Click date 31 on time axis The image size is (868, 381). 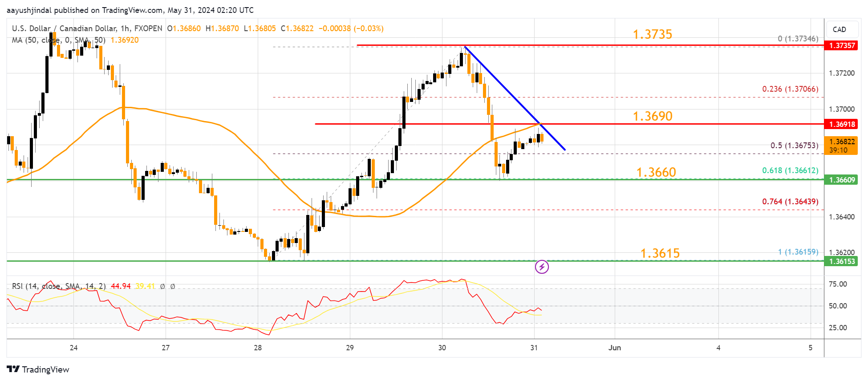click(534, 348)
